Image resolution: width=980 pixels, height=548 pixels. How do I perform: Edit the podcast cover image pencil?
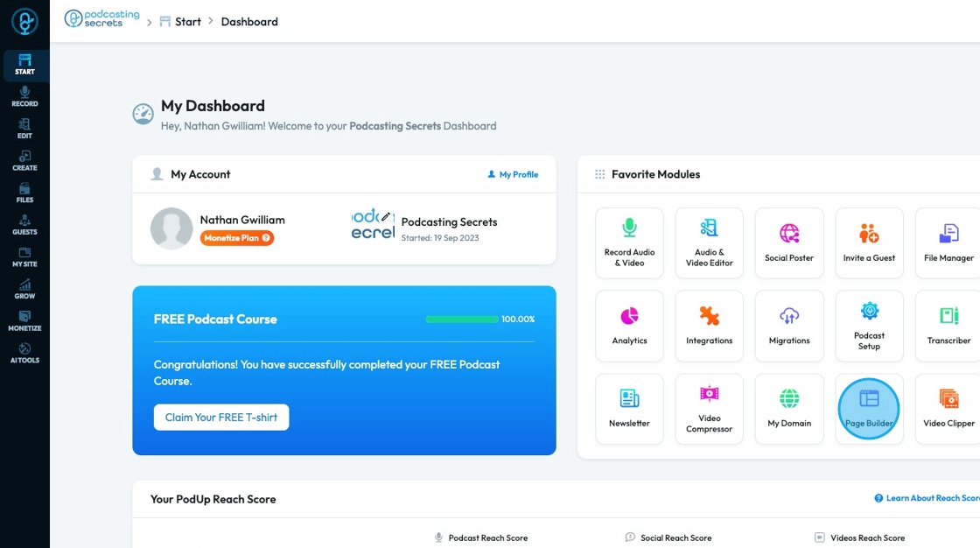click(x=386, y=216)
